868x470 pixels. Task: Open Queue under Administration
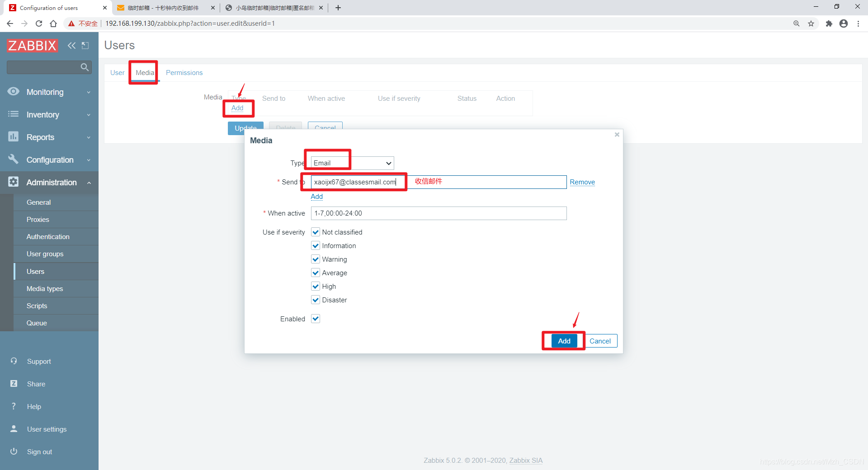click(56, 323)
